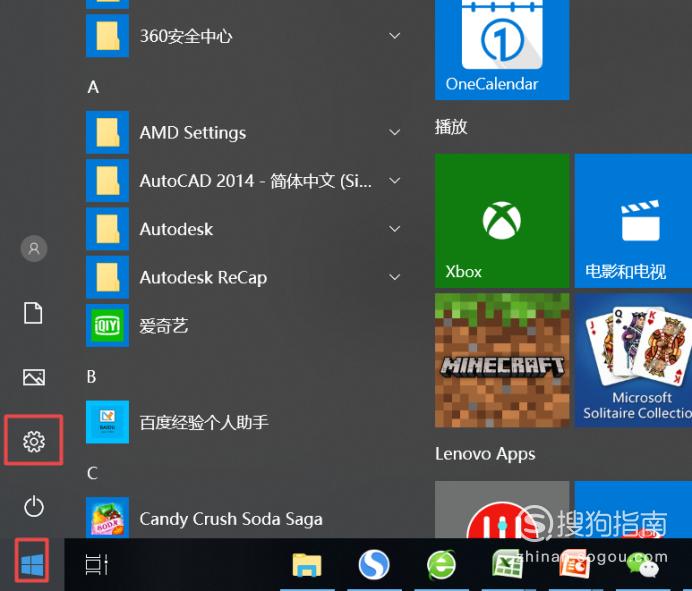The image size is (692, 591).
Task: Select AutoCAD 2014 - 简体中文 label
Action: (256, 181)
